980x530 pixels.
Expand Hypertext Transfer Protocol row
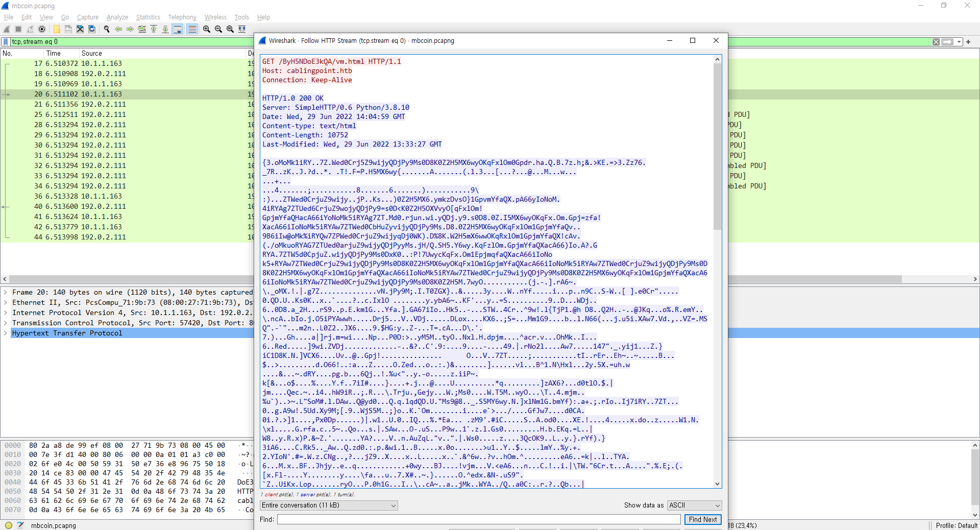point(6,333)
